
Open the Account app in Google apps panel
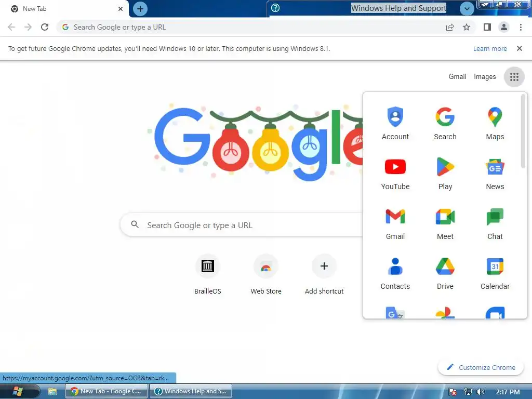pyautogui.click(x=395, y=124)
